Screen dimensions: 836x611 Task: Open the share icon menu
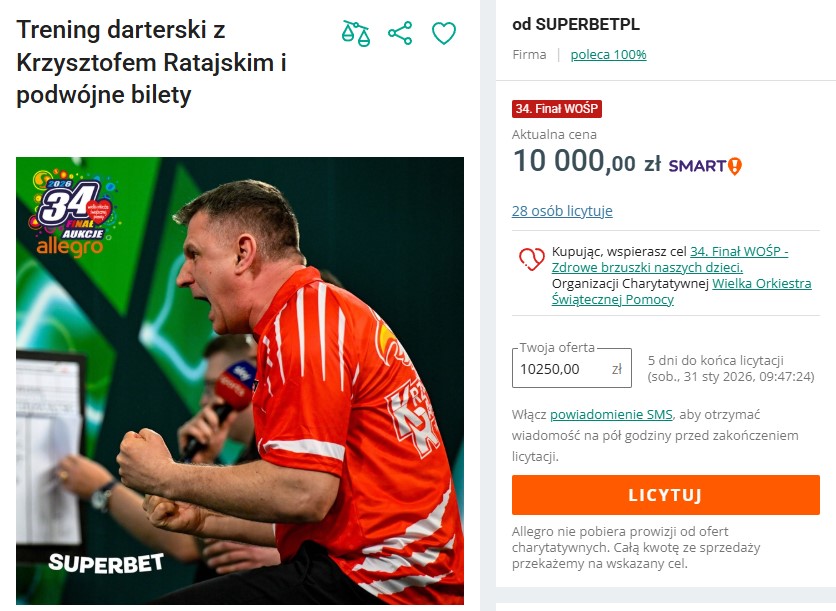400,34
